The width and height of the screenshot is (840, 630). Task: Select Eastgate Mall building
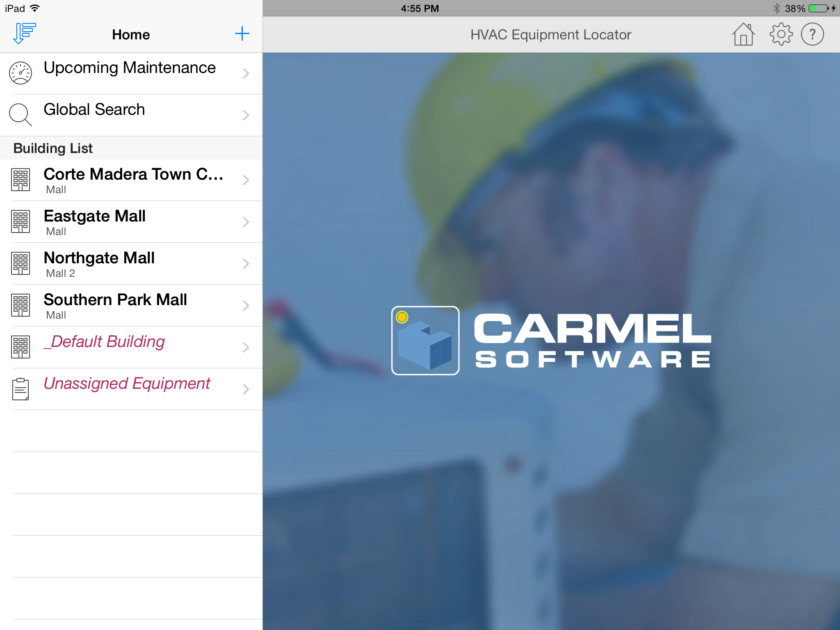point(131,222)
